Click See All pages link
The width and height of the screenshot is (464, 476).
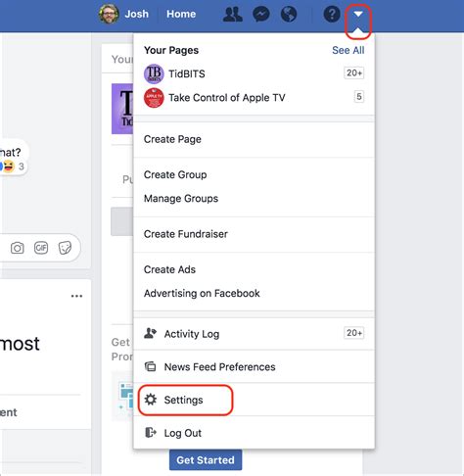tap(348, 50)
